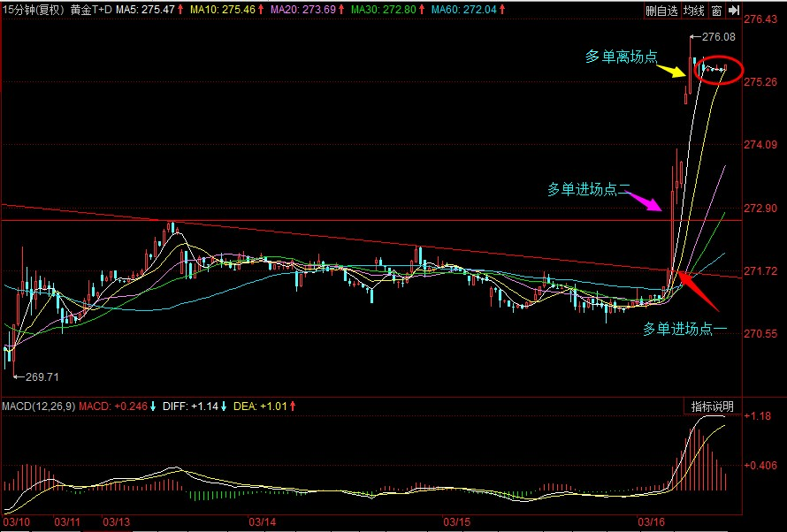This screenshot has height=532, width=787.
Task: Click the 269.71 low price label
Action: pyautogui.click(x=42, y=377)
